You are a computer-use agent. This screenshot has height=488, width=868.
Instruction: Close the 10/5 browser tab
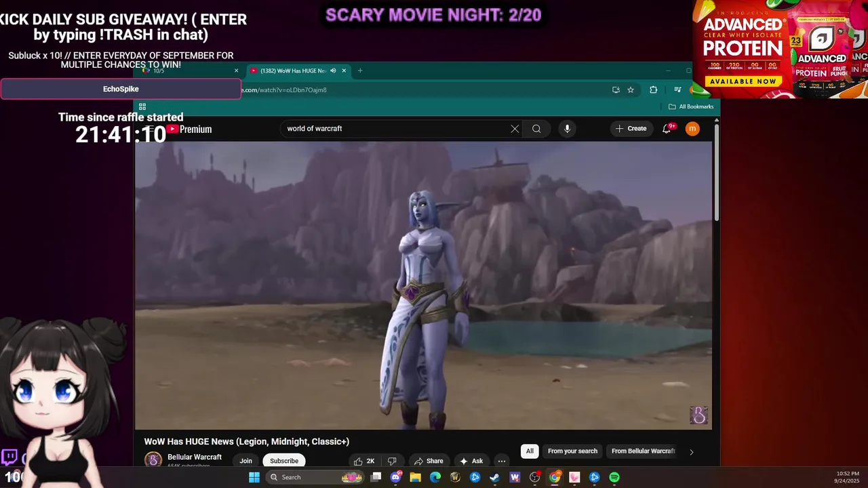coord(236,70)
